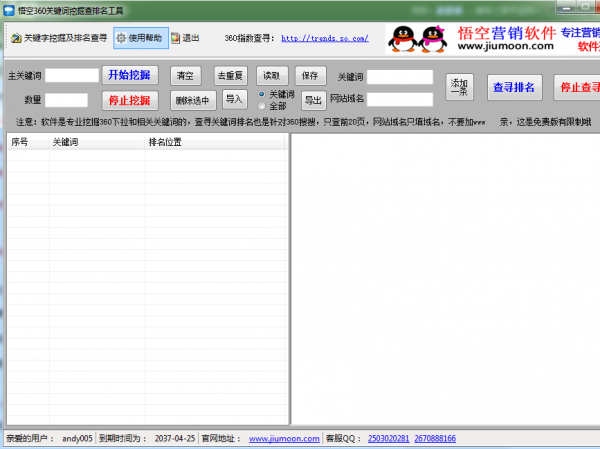Viewport: 600px width, 449px height.
Task: Click the 读取 button
Action: 272,75
